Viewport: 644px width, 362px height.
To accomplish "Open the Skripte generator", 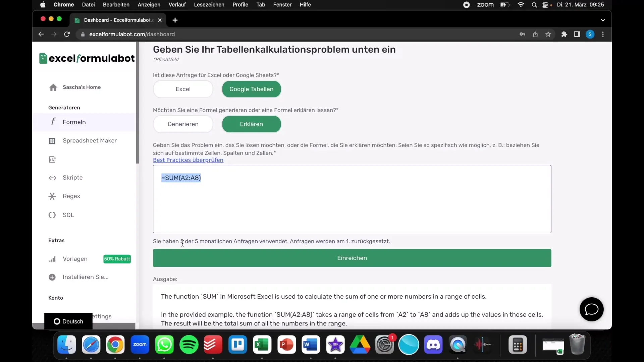I will (72, 178).
